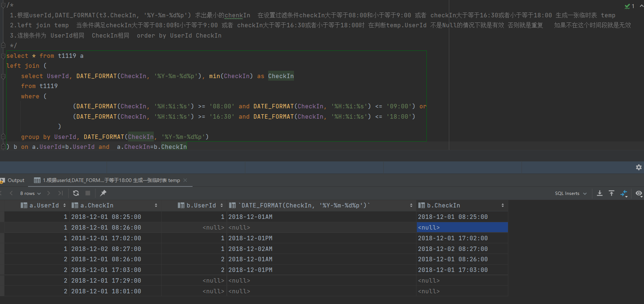Screen dimensions: 644x304
Task: Click the export to clipboard upload icon
Action: (x=612, y=193)
